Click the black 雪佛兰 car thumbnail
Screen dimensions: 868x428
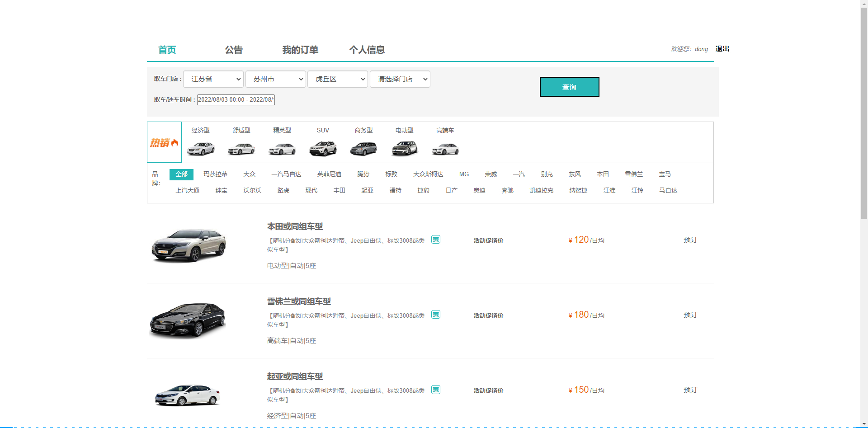(x=188, y=320)
